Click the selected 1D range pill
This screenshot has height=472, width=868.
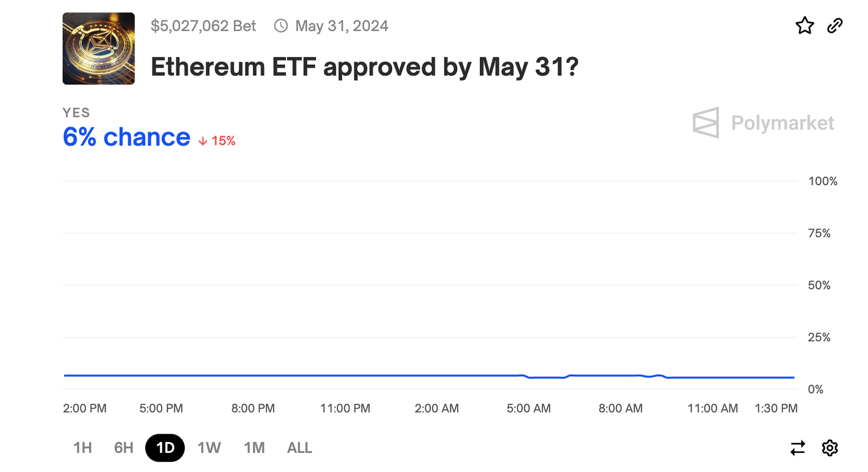click(x=165, y=448)
